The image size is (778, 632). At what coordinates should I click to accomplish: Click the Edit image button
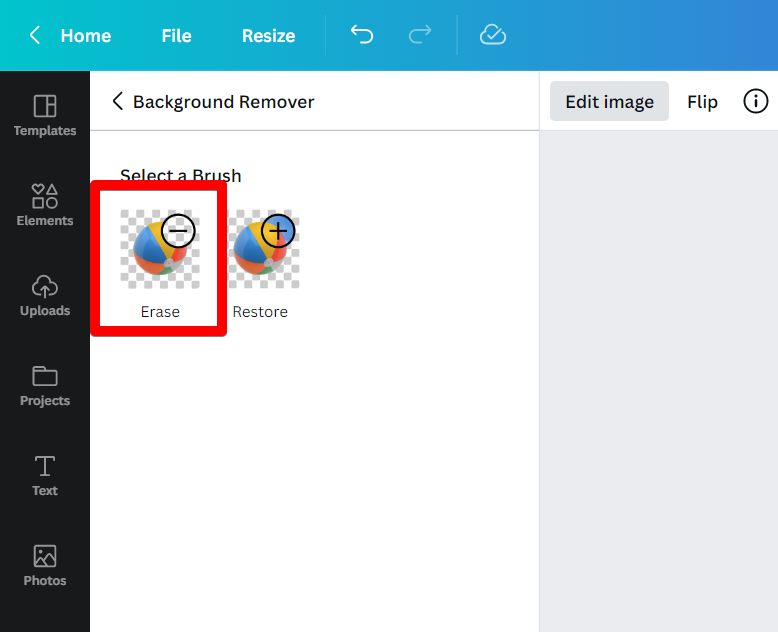[x=609, y=101]
